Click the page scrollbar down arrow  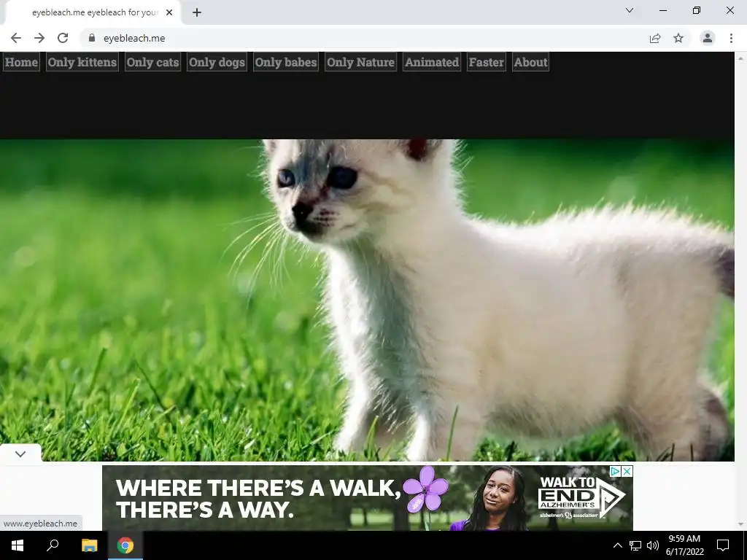[741, 525]
